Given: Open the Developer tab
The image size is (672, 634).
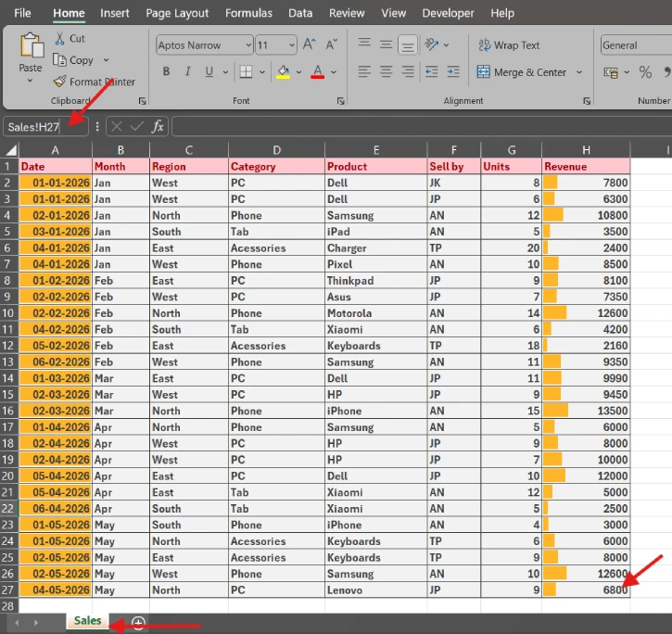Looking at the screenshot, I should pos(448,13).
